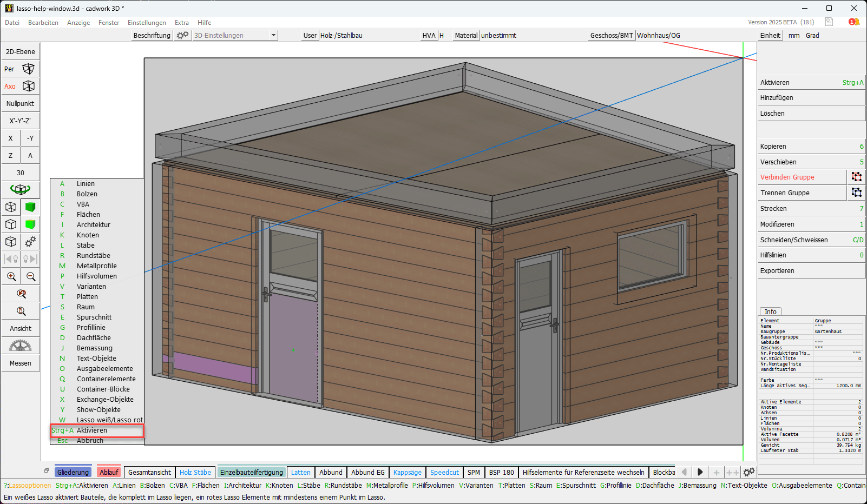Screen dimensions: 867x504
Task: Switch to the Einzelbauteilfertigung tab
Action: click(x=252, y=472)
